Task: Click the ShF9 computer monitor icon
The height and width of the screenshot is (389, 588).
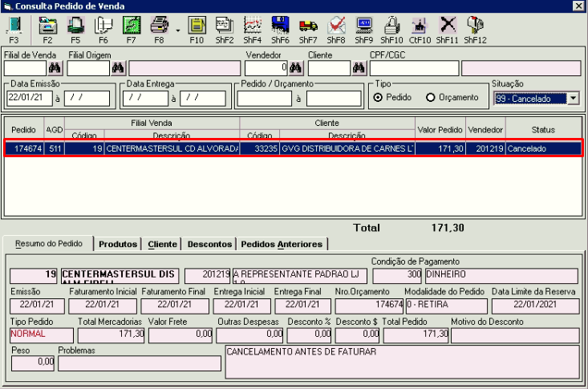Action: point(363,26)
